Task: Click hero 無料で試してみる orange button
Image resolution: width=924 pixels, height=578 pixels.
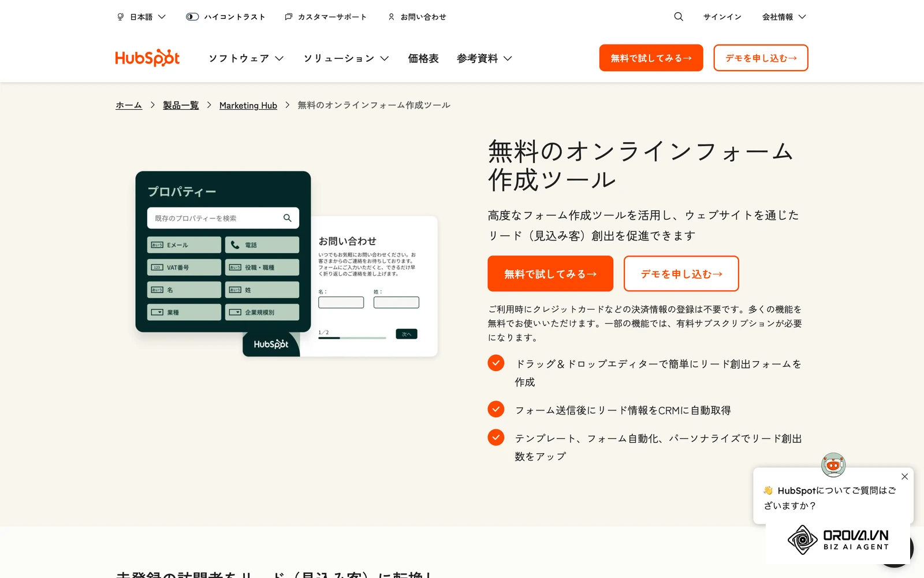Action: (x=550, y=273)
